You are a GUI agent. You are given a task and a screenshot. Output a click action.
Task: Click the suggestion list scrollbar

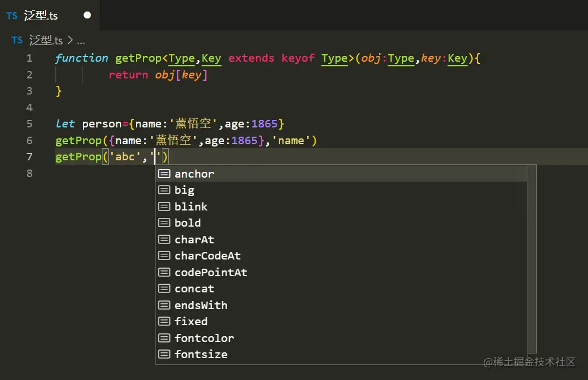[x=532, y=259]
